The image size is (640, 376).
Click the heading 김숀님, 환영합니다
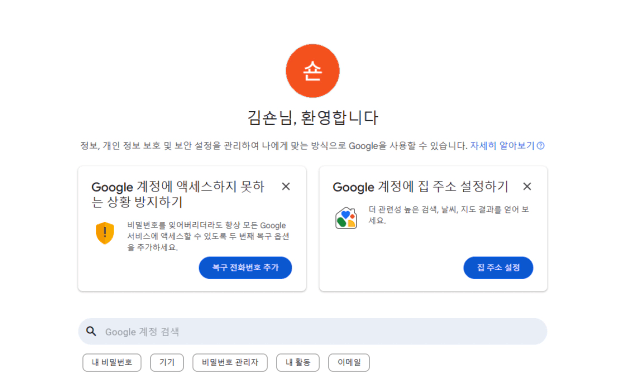tap(313, 118)
